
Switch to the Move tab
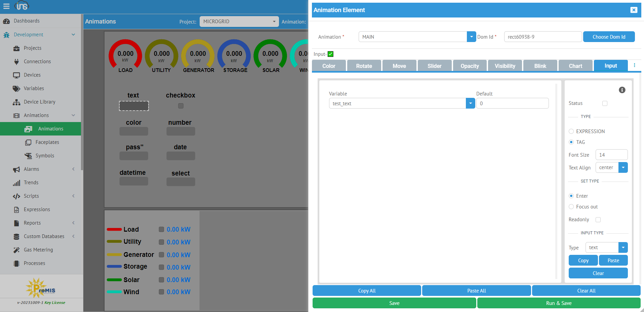pos(399,66)
